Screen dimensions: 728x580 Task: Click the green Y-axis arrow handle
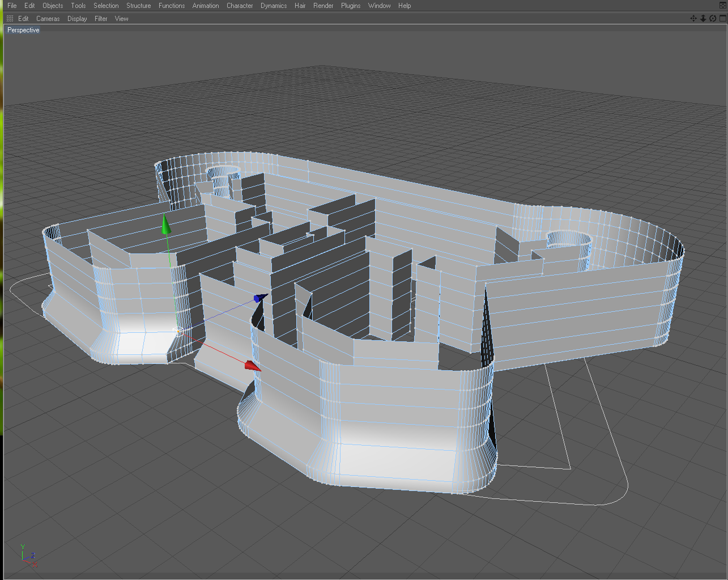click(165, 225)
